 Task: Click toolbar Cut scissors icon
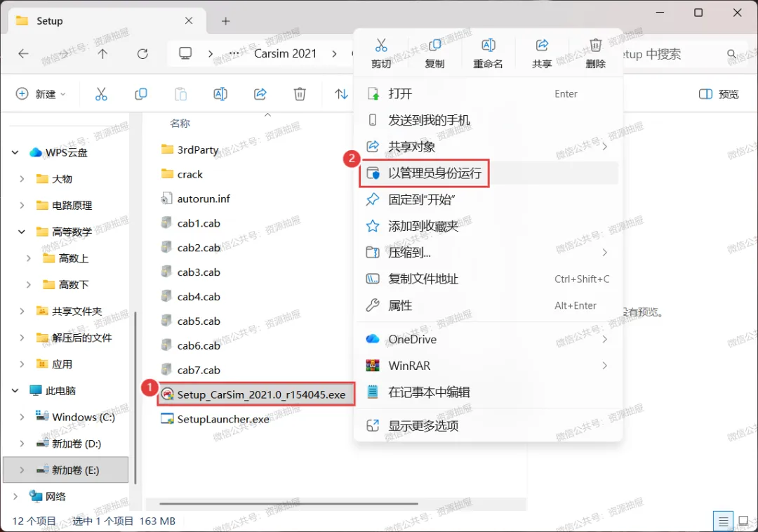pyautogui.click(x=101, y=94)
